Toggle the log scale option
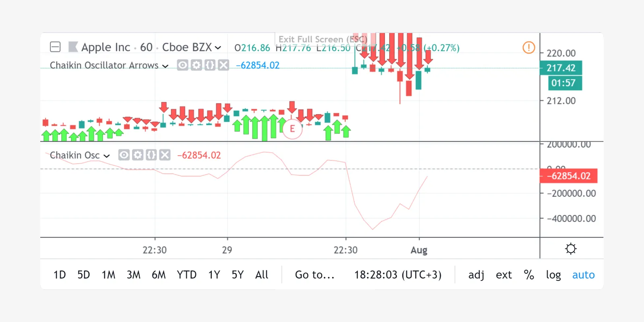The image size is (644, 322). (553, 275)
